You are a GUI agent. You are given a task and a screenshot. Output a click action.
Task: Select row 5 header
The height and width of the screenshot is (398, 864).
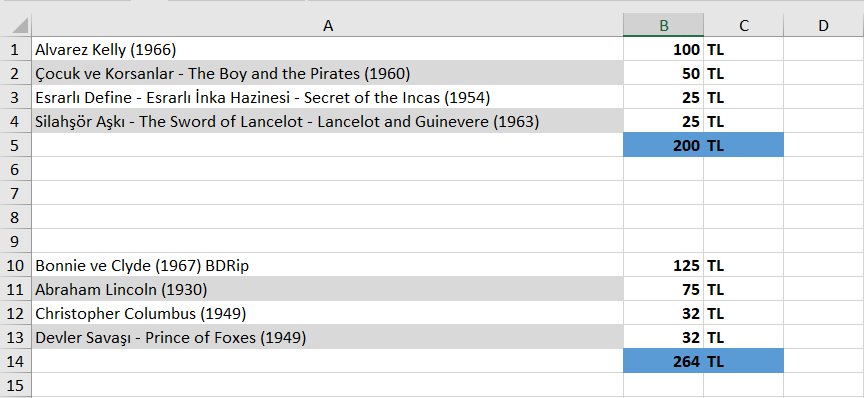coord(15,146)
